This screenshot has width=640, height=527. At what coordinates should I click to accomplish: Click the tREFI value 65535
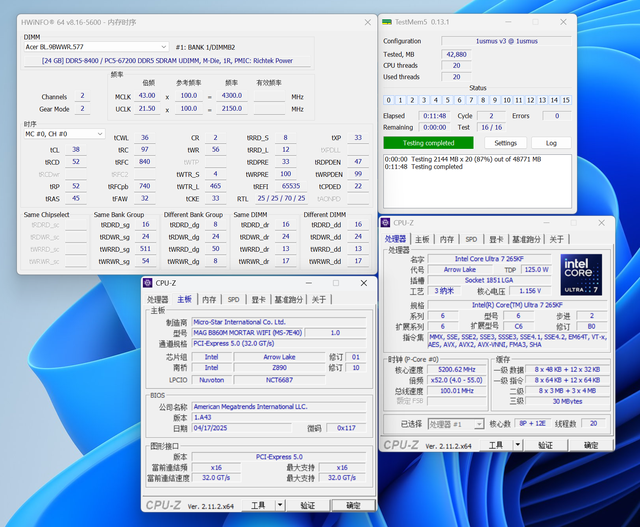[x=291, y=186]
